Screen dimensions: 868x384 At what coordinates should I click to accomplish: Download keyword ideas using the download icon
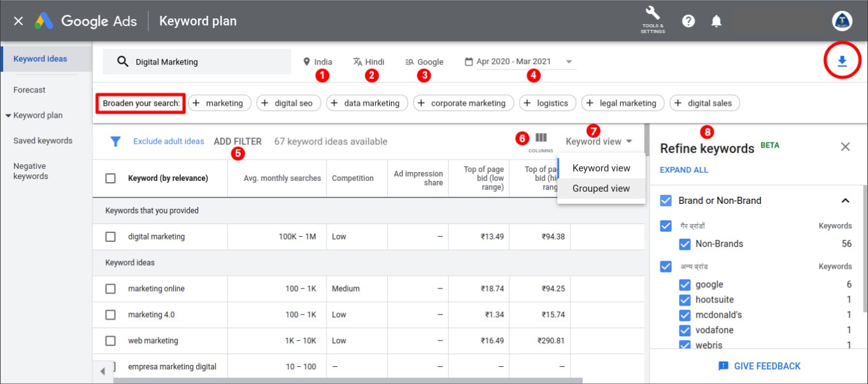842,61
